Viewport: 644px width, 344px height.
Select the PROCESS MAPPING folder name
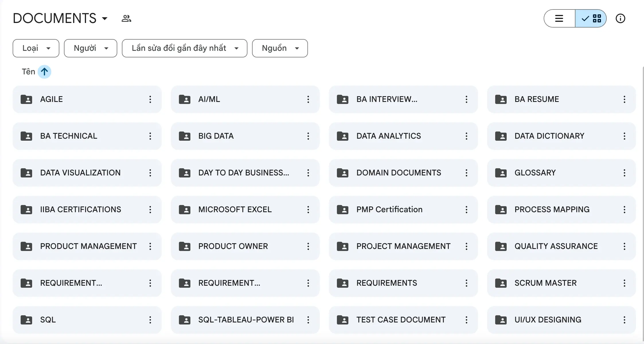[552, 210]
